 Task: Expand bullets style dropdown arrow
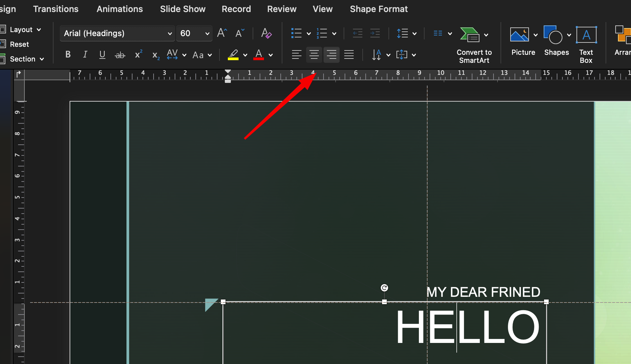tap(309, 34)
